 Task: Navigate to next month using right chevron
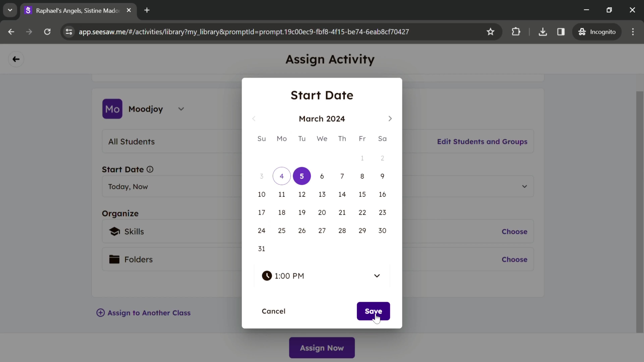point(390,118)
